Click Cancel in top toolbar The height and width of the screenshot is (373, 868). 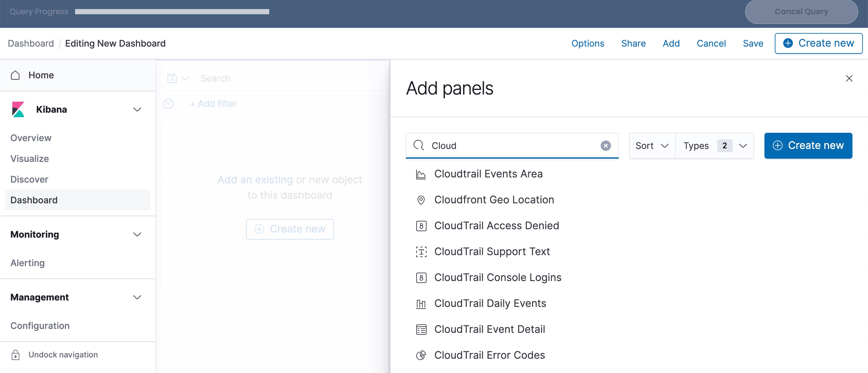click(x=711, y=43)
